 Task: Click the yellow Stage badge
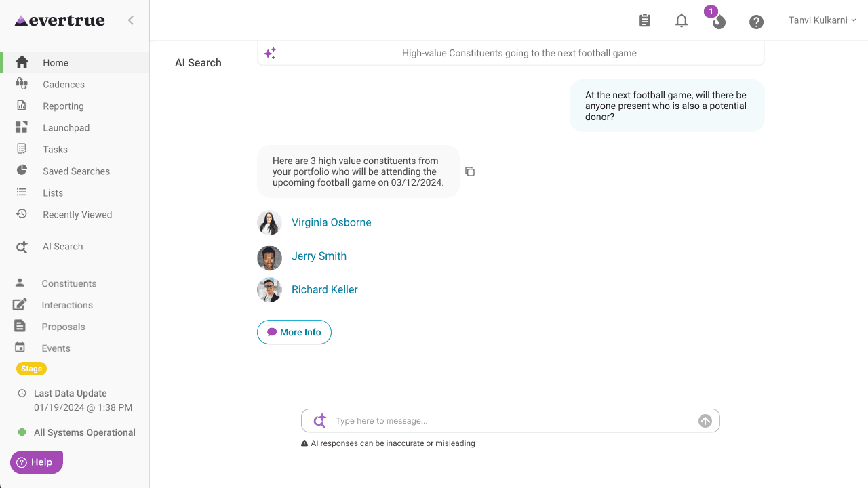[32, 369]
